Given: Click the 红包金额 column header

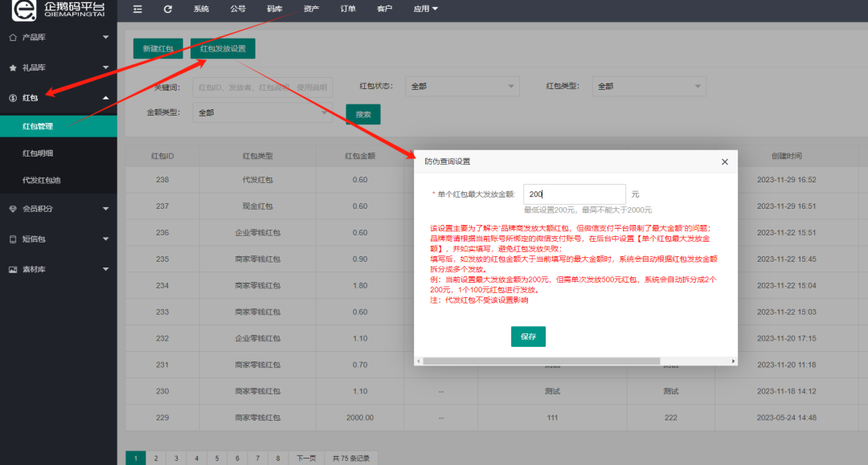Looking at the screenshot, I should point(360,156).
